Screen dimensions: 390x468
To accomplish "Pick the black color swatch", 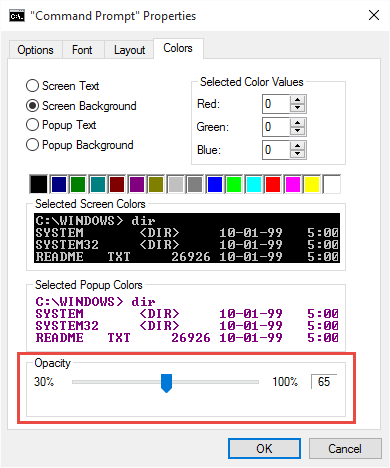I will coord(39,184).
